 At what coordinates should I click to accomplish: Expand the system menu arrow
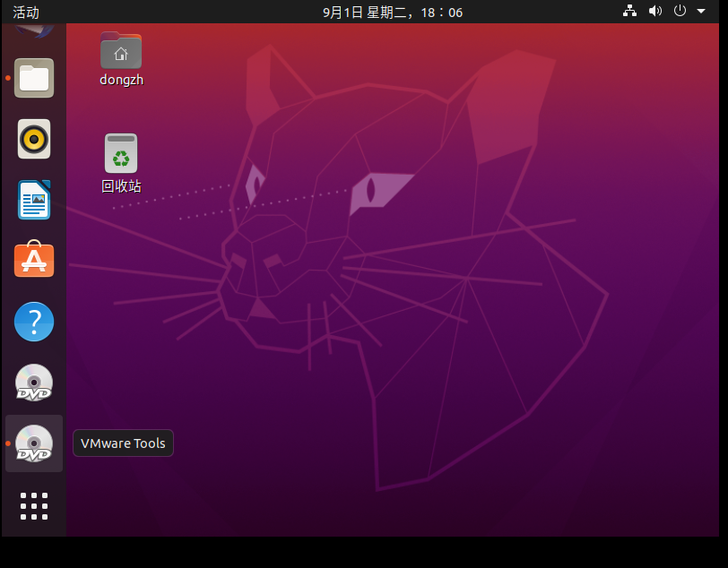[701, 11]
